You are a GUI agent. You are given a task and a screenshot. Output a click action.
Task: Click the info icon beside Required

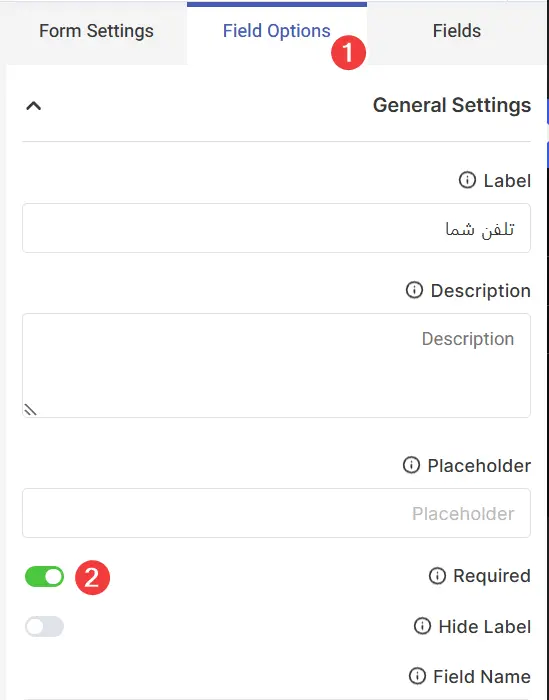coord(437,575)
